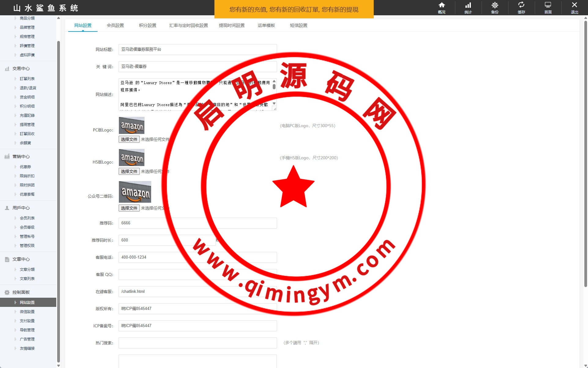
Task: Open 訂單列表 in the sidebar
Action: [27, 79]
